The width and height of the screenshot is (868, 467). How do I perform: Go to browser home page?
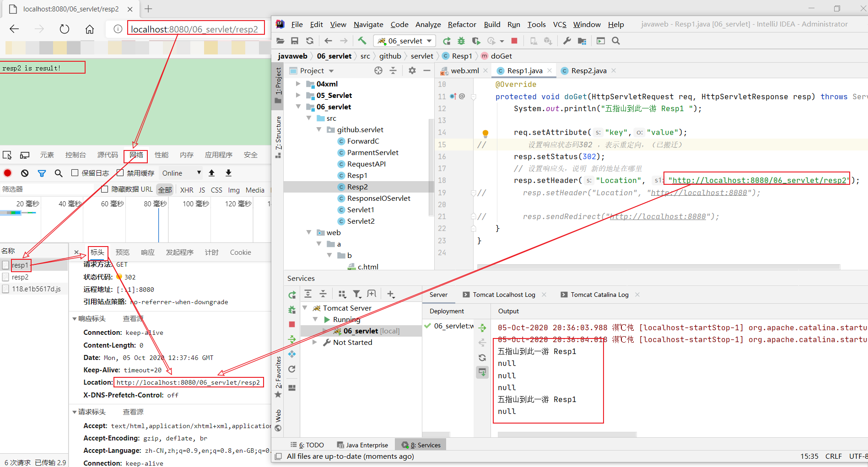click(x=90, y=29)
